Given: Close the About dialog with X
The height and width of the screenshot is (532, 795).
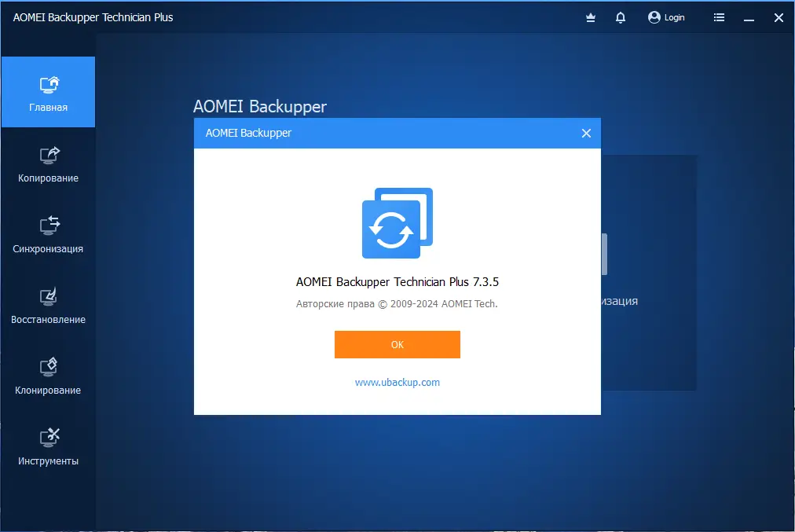Looking at the screenshot, I should (x=586, y=133).
